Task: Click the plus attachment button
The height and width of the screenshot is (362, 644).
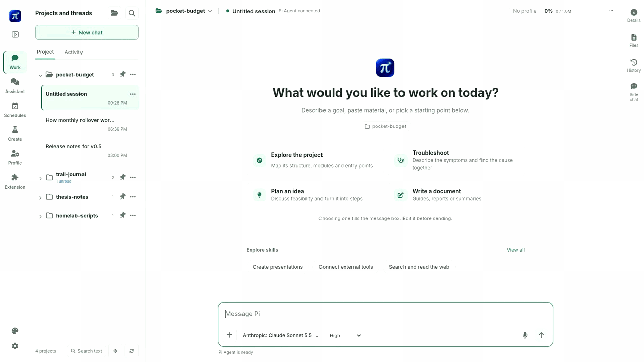Action: click(x=229, y=335)
